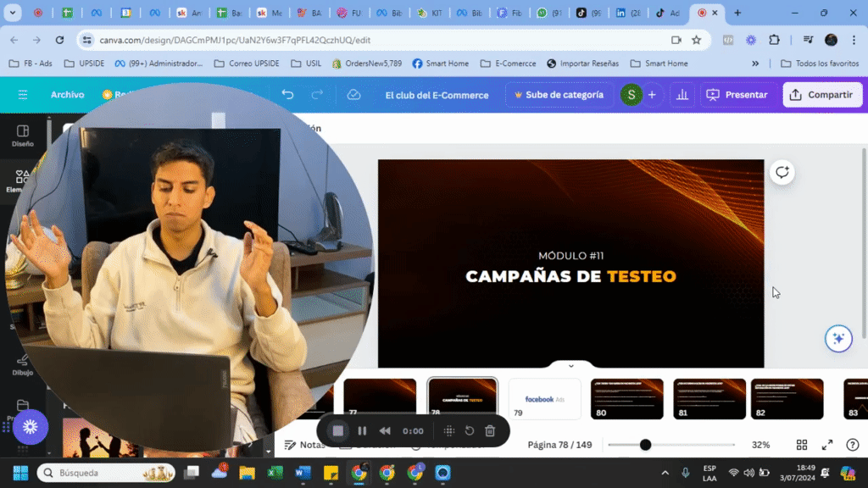The width and height of the screenshot is (868, 488).
Task: Select the Facebook Ads page 79 thumbnail
Action: click(x=544, y=398)
